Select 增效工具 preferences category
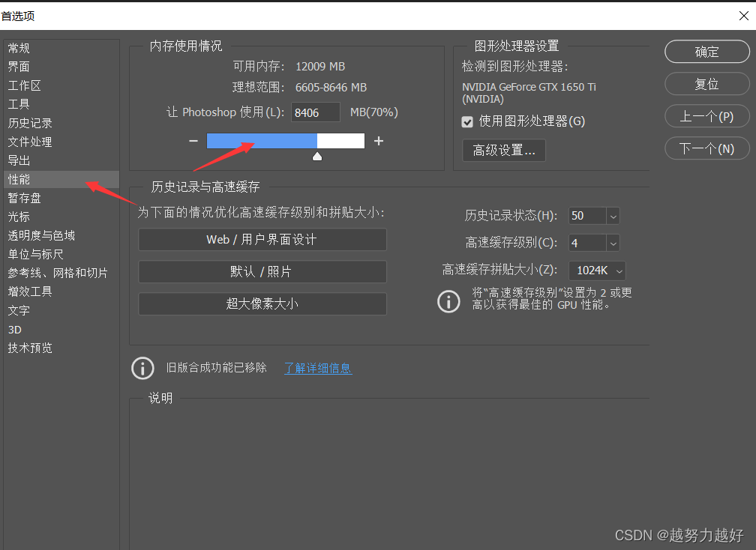 tap(61, 291)
